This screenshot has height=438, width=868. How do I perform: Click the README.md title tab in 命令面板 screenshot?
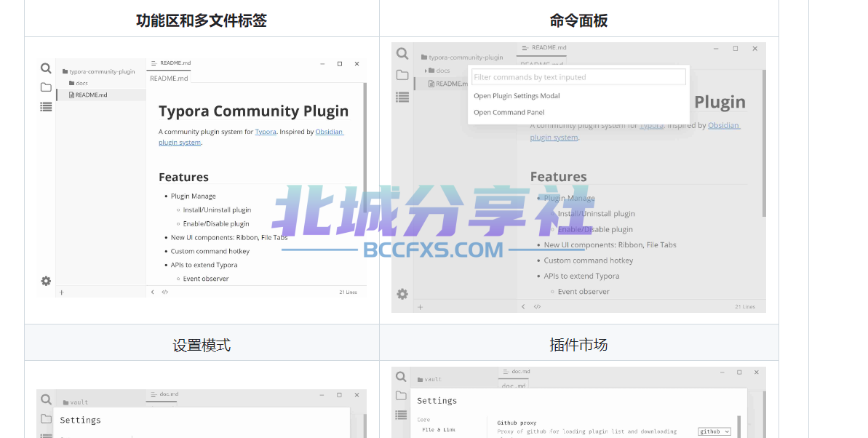click(544, 47)
